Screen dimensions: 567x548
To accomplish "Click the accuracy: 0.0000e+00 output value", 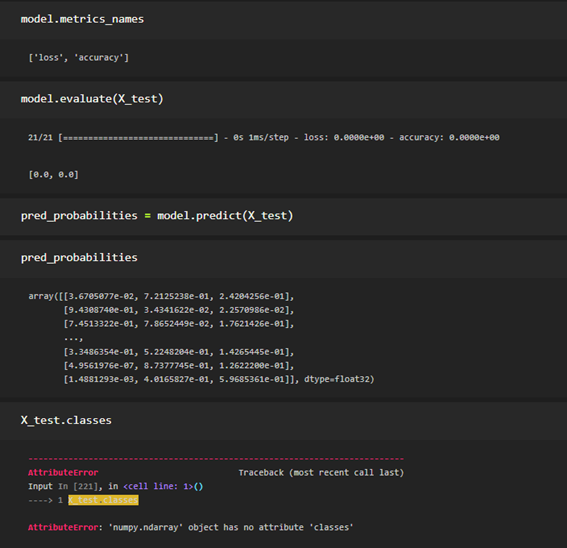I will (449, 137).
